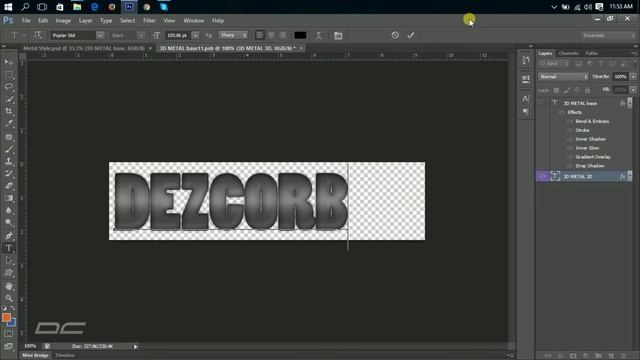Toggle Stroke effect visibility
Image resolution: width=640 pixels, height=360 pixels.
click(x=570, y=130)
